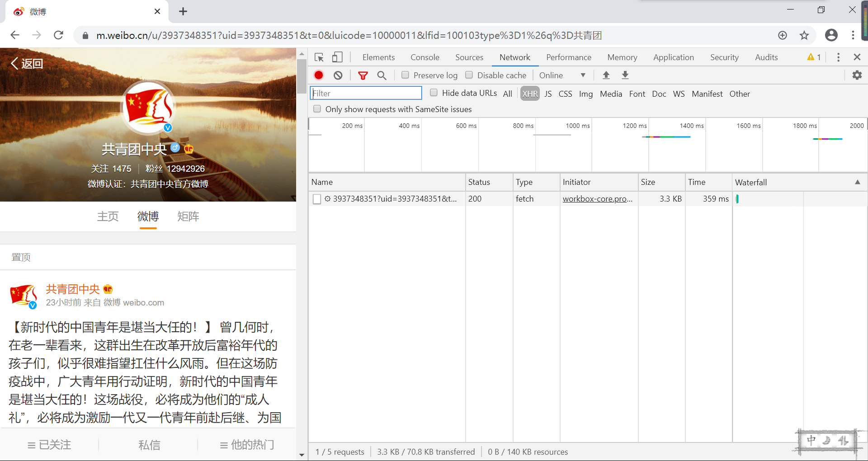Image resolution: width=868 pixels, height=461 pixels.
Task: Open the 他的热门 menu at bottom
Action: coord(247,445)
